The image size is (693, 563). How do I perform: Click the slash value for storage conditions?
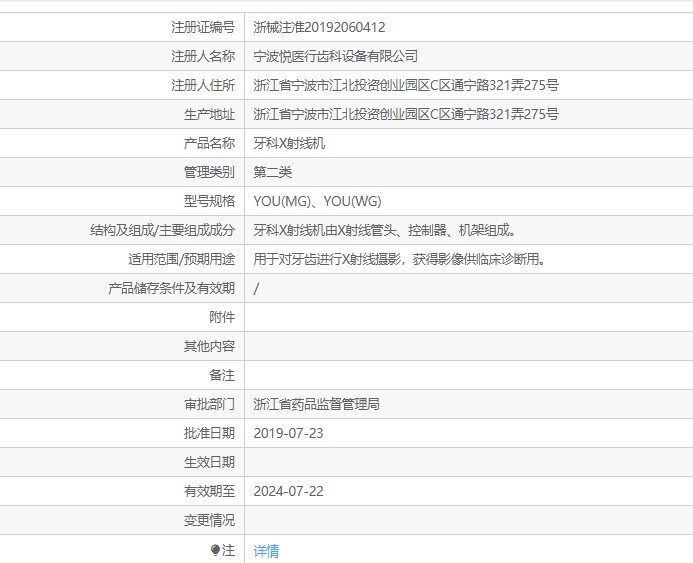point(256,289)
